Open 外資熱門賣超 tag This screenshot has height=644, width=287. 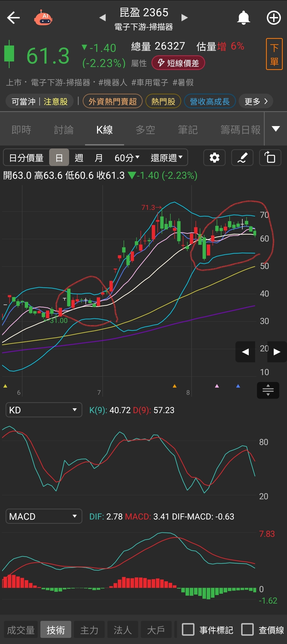tap(113, 101)
